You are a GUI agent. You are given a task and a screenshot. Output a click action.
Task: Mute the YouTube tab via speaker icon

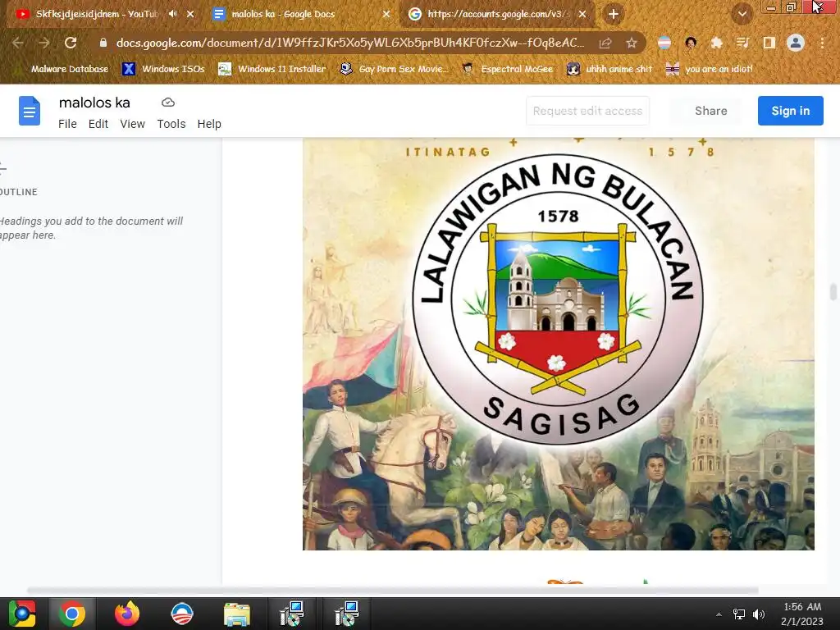(x=172, y=14)
